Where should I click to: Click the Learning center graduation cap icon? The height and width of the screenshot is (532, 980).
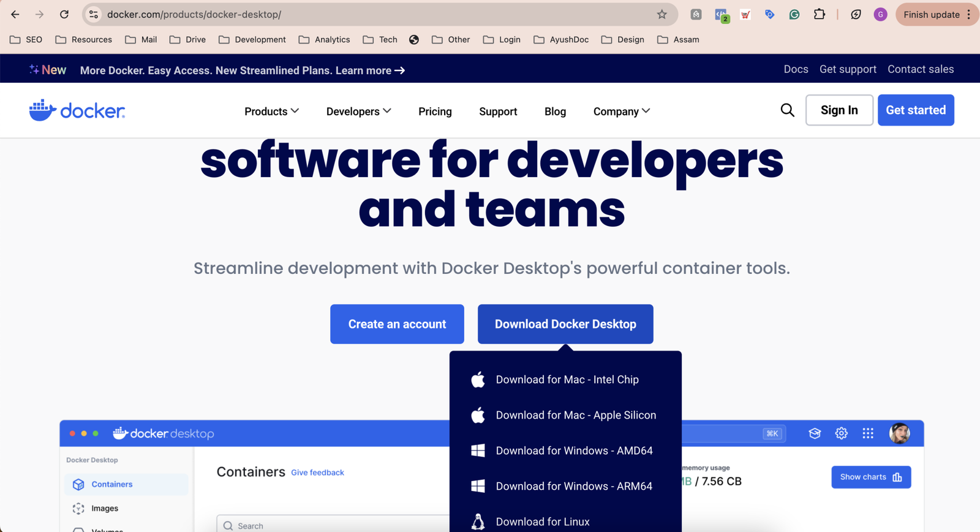click(815, 433)
